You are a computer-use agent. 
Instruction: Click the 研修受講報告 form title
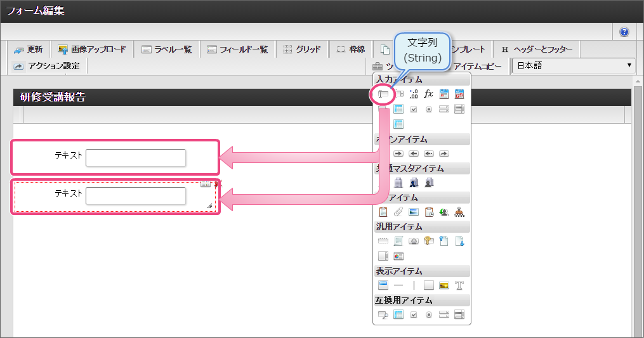click(x=53, y=97)
